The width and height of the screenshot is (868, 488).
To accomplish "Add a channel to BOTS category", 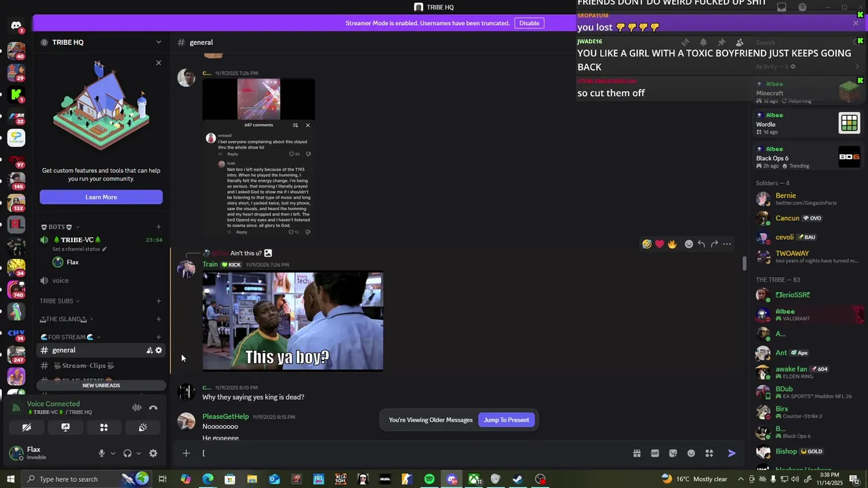I will point(159,227).
